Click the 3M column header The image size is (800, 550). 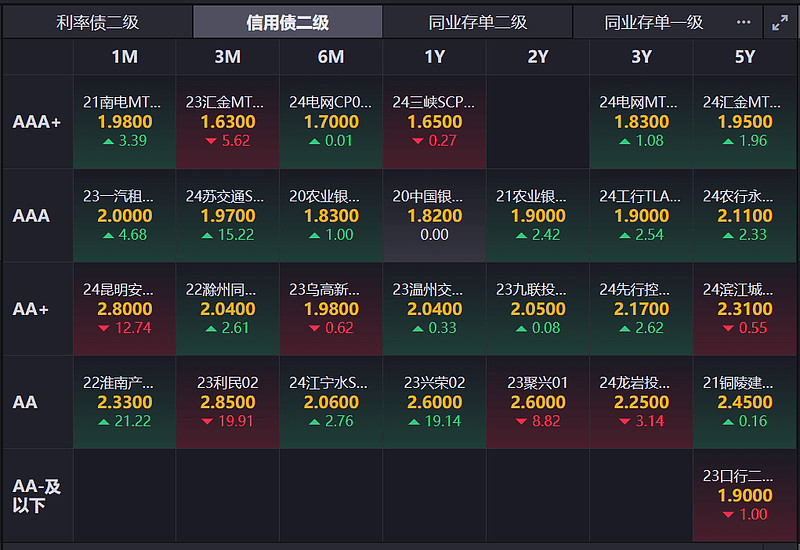click(x=228, y=57)
